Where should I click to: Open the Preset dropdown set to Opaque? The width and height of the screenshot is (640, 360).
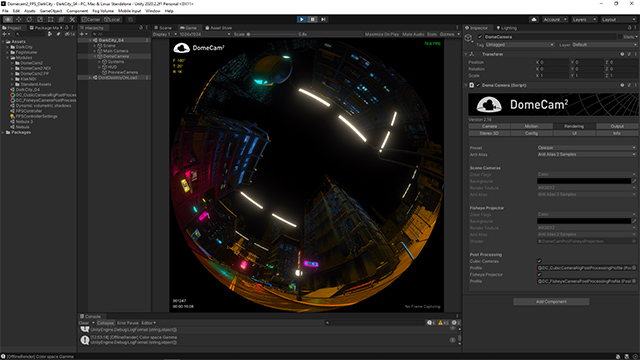click(x=587, y=148)
